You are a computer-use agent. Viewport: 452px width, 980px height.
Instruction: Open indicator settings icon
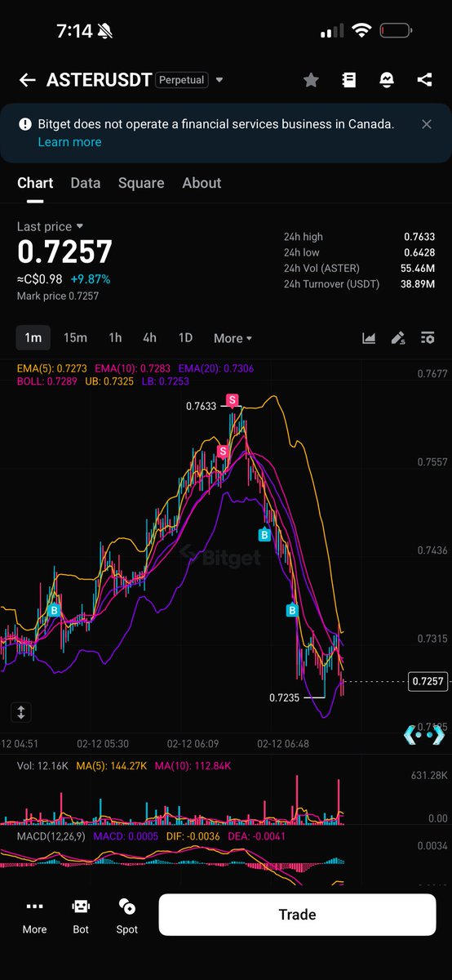point(428,338)
